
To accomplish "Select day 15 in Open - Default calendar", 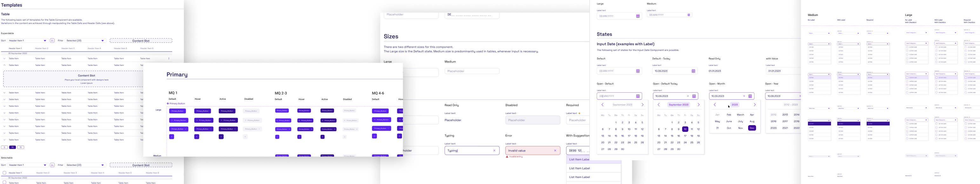I will (x=616, y=136).
